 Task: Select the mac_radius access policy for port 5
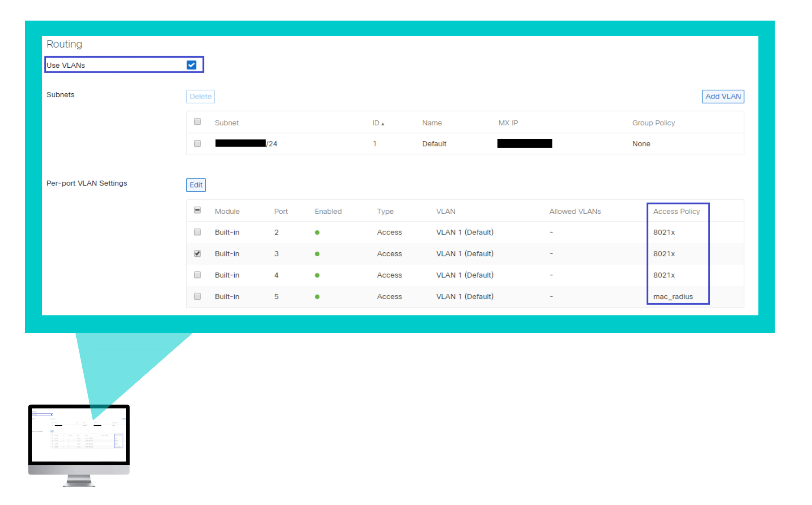coord(673,297)
